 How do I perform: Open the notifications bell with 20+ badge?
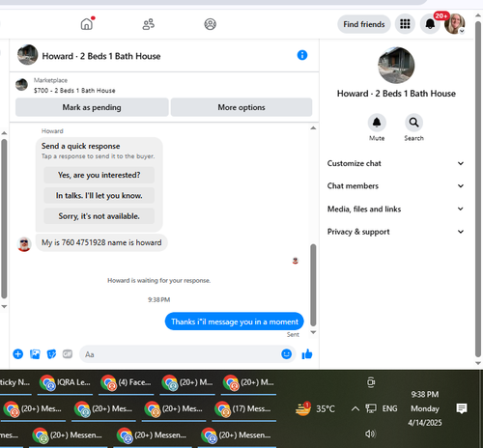(430, 24)
